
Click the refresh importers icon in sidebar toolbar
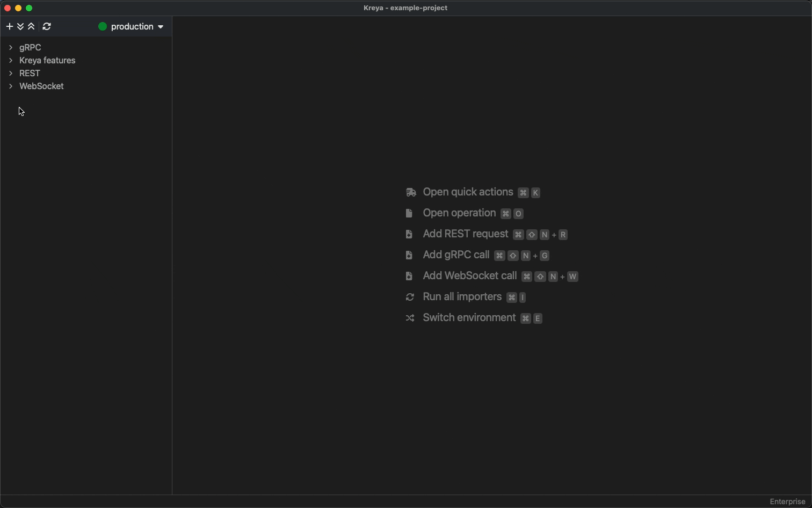click(x=47, y=26)
